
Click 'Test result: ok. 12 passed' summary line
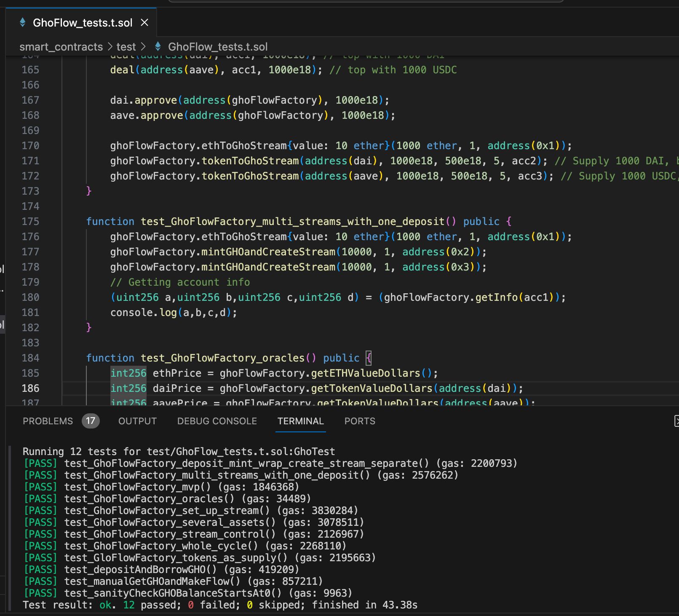pyautogui.click(x=220, y=605)
